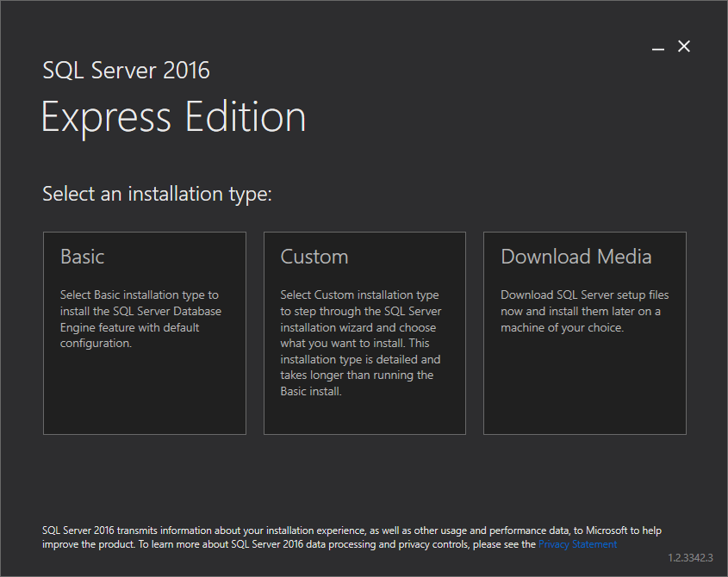Select the Basic tile description about default configuration

140,319
